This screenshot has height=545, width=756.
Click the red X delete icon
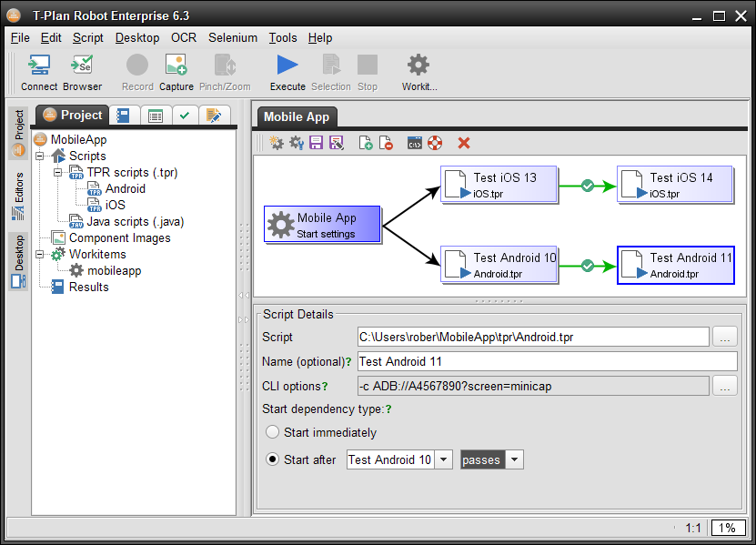pyautogui.click(x=464, y=143)
